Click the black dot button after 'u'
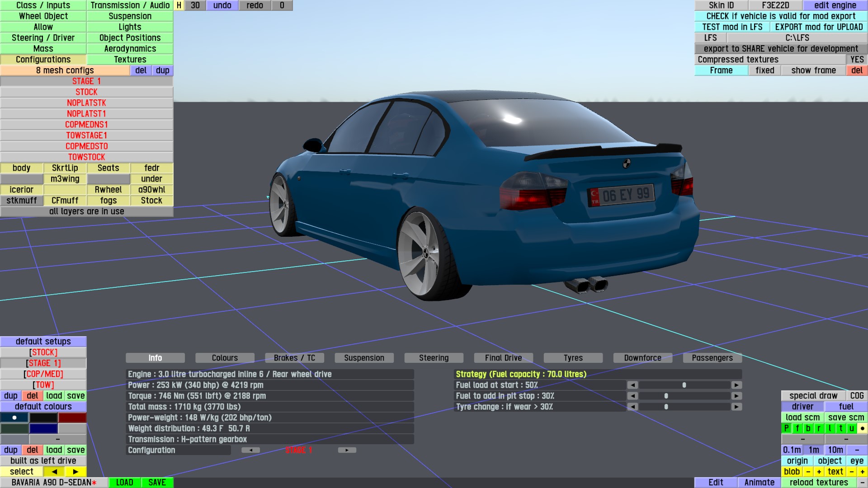Screen dimensions: 868x488 click(862, 428)
